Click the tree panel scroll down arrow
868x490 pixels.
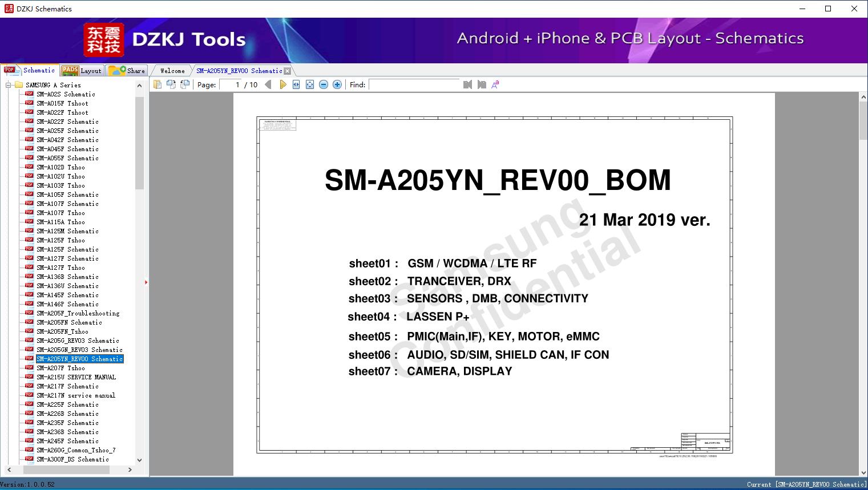[140, 460]
